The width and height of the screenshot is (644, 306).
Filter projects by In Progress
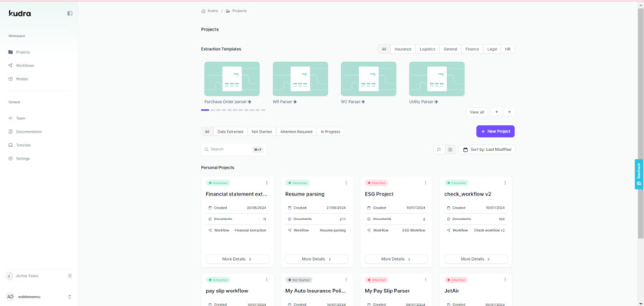point(330,132)
